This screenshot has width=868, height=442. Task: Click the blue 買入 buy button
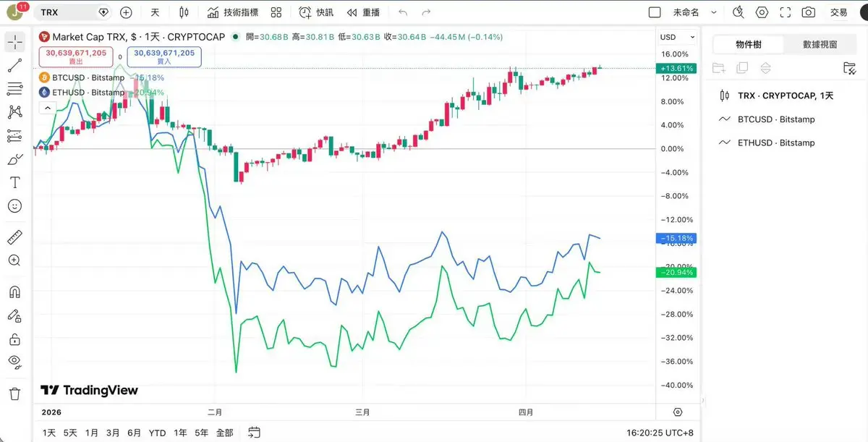pyautogui.click(x=164, y=57)
